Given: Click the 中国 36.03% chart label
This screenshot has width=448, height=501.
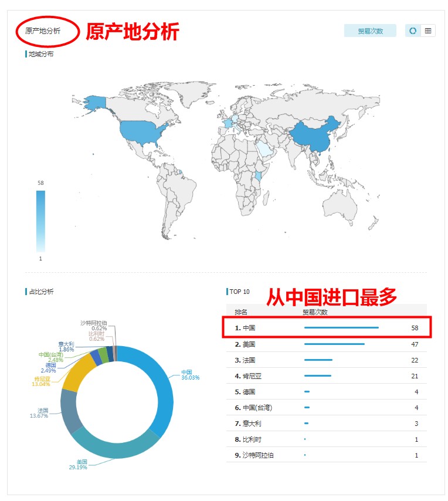Looking at the screenshot, I should [x=191, y=375].
